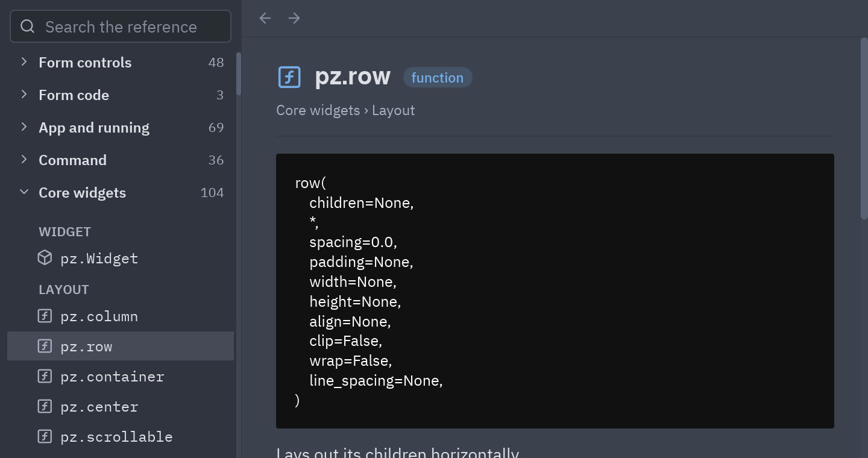Image resolution: width=868 pixels, height=458 pixels.
Task: Click the Layout breadcrumb link
Action: click(393, 110)
